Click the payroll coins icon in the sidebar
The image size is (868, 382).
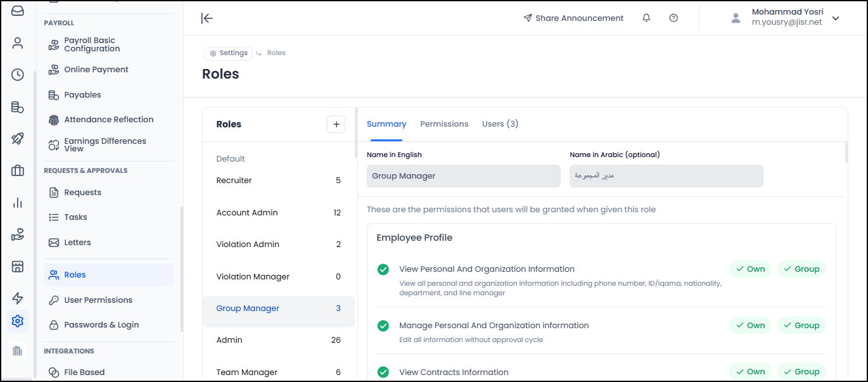[x=18, y=106]
